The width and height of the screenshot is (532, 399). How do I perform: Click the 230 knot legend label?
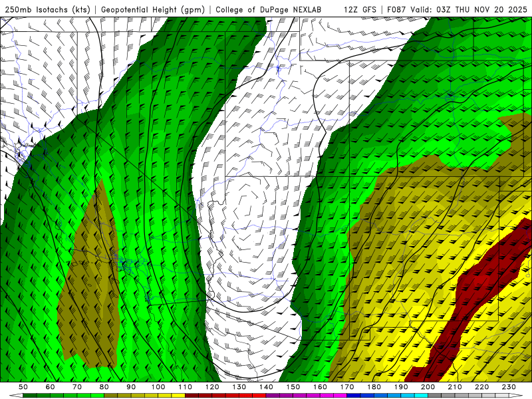pyautogui.click(x=509, y=387)
